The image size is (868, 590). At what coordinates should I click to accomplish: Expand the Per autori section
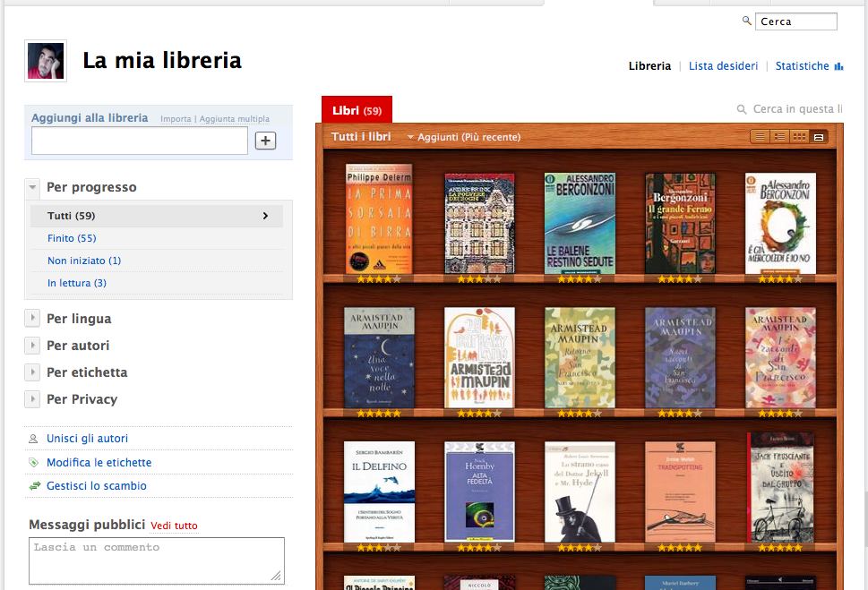point(32,346)
